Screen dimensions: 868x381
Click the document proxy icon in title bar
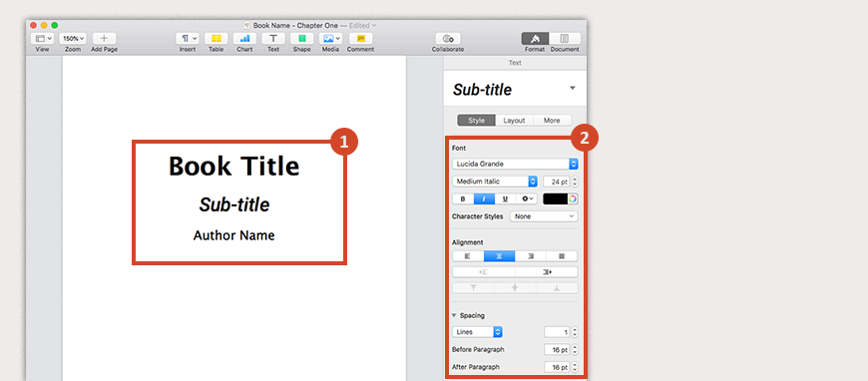(x=247, y=26)
